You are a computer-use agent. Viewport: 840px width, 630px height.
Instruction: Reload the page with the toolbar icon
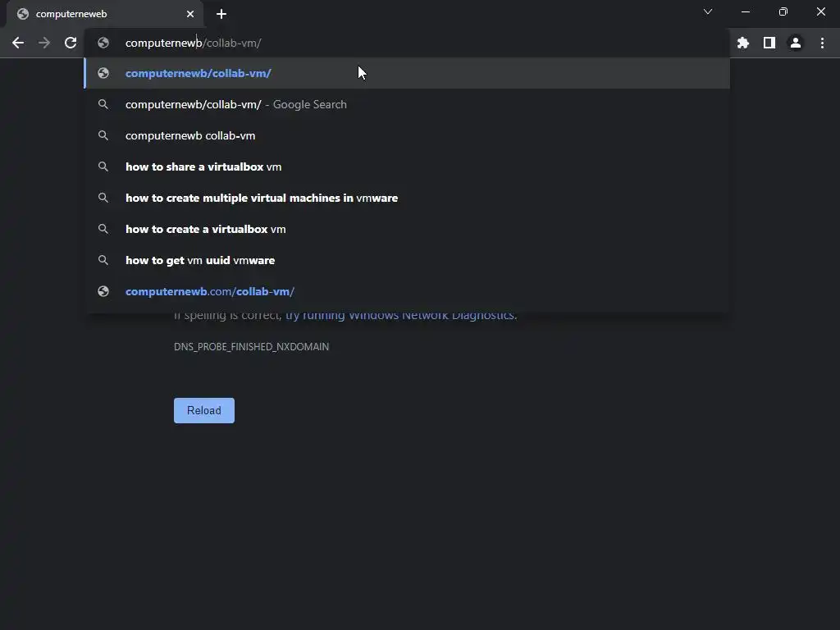click(71, 43)
